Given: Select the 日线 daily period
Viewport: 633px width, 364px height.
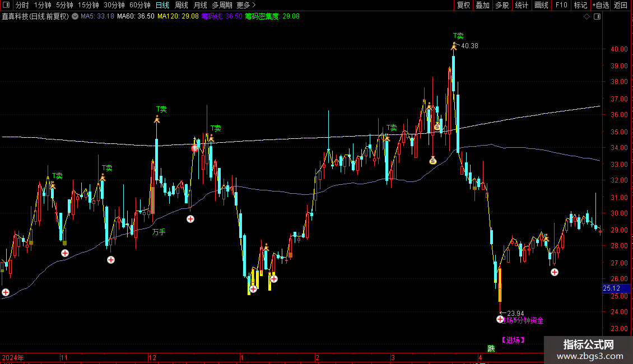Looking at the screenshot, I should coord(162,5).
